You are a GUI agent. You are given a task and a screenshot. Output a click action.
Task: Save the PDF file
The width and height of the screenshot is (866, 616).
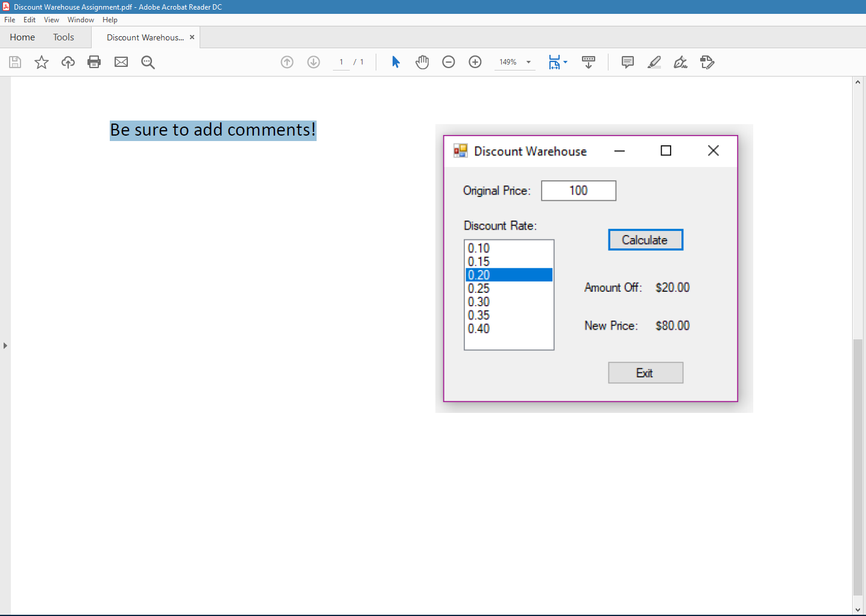coord(14,62)
